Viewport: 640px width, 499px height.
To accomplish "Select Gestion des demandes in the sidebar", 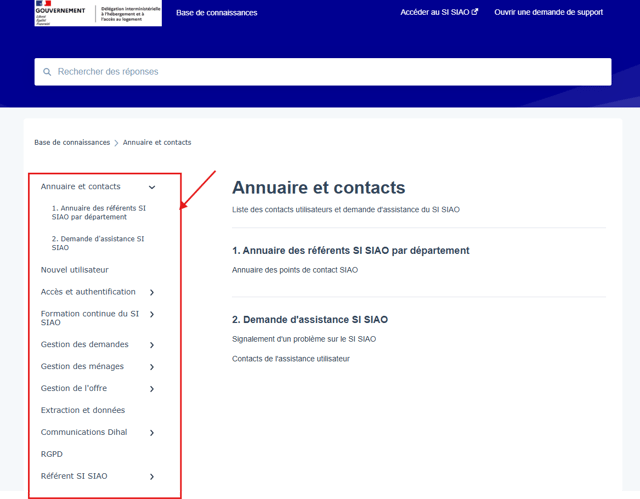I will coord(84,344).
